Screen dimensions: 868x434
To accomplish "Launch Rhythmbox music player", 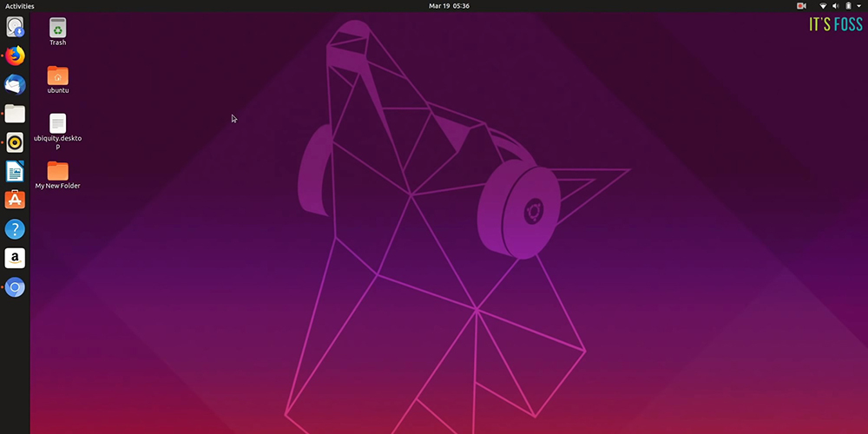I will click(15, 142).
